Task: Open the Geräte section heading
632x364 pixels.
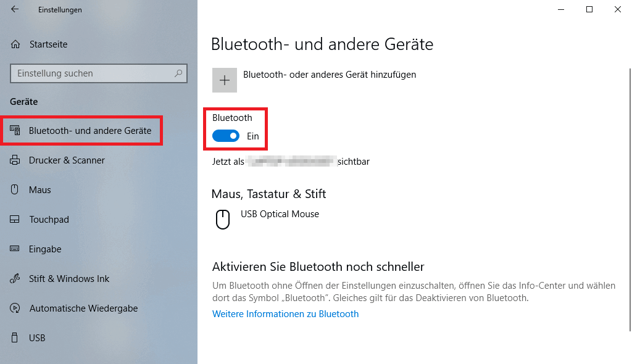Action: [x=23, y=102]
